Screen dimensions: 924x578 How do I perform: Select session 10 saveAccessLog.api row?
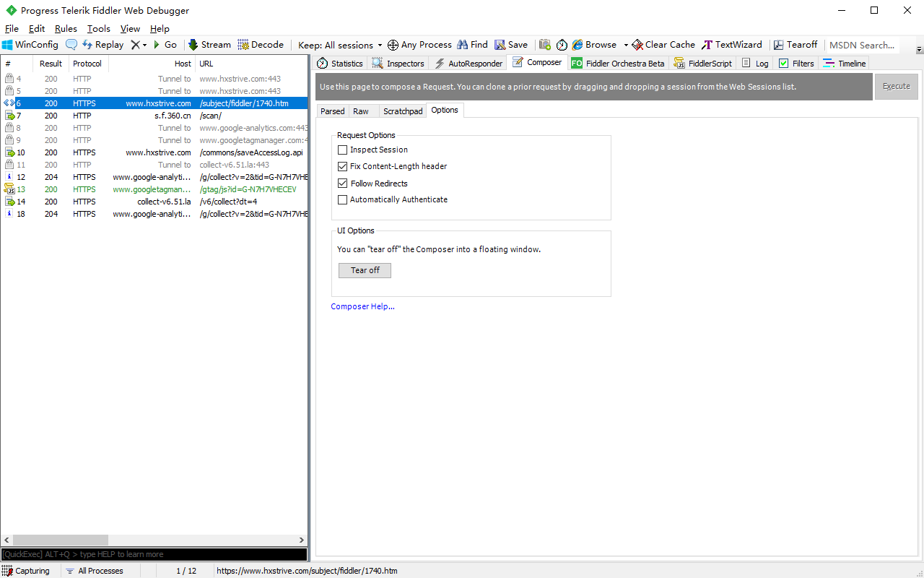tap(154, 152)
